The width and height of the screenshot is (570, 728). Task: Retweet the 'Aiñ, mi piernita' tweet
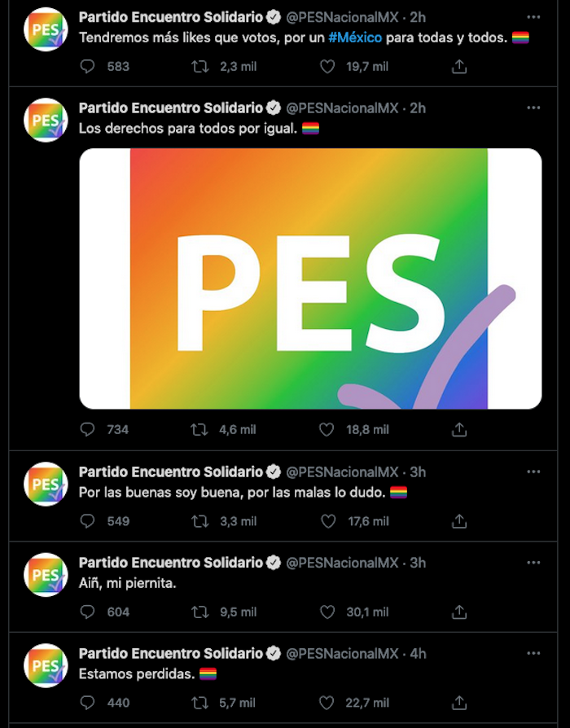coord(199,612)
